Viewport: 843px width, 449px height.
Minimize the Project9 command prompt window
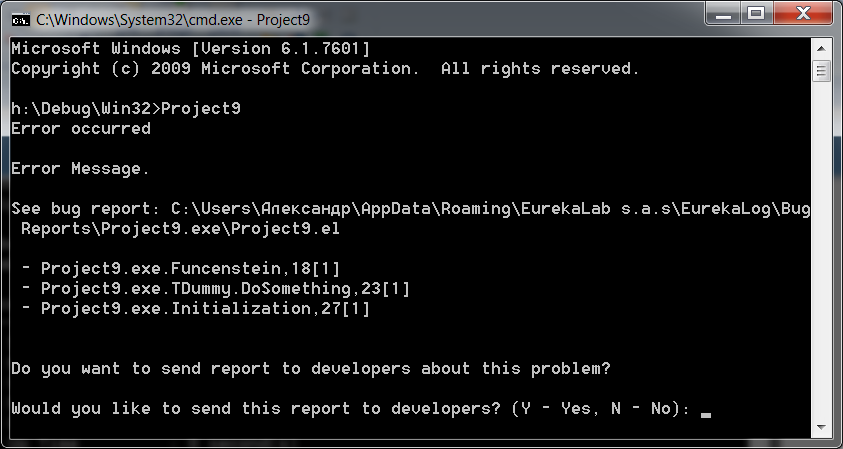click(x=723, y=13)
